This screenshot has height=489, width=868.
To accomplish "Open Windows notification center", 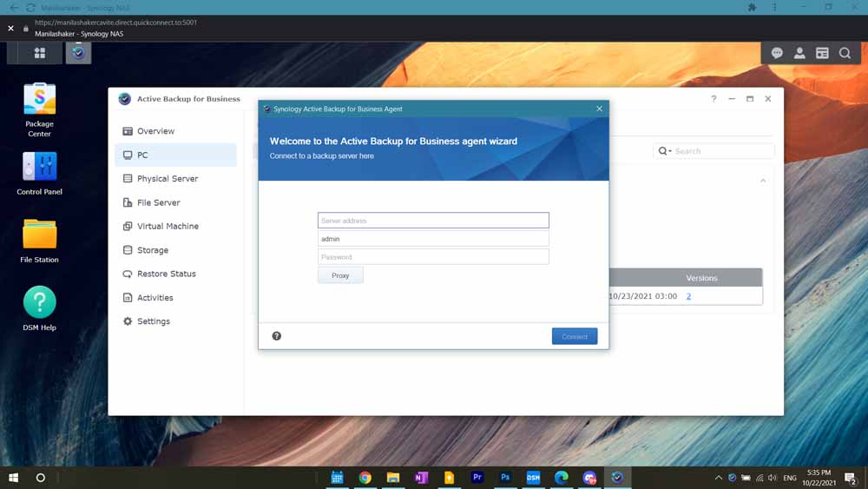I will point(851,478).
